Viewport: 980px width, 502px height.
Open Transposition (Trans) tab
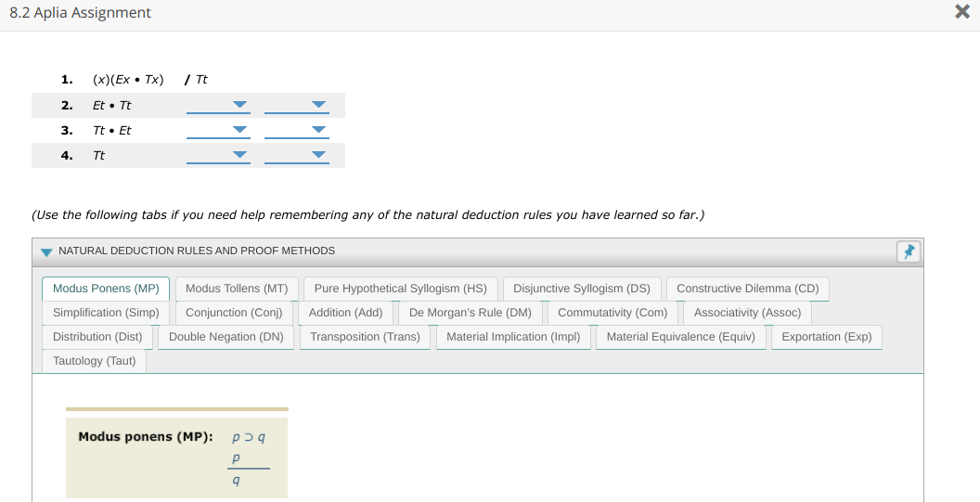365,337
